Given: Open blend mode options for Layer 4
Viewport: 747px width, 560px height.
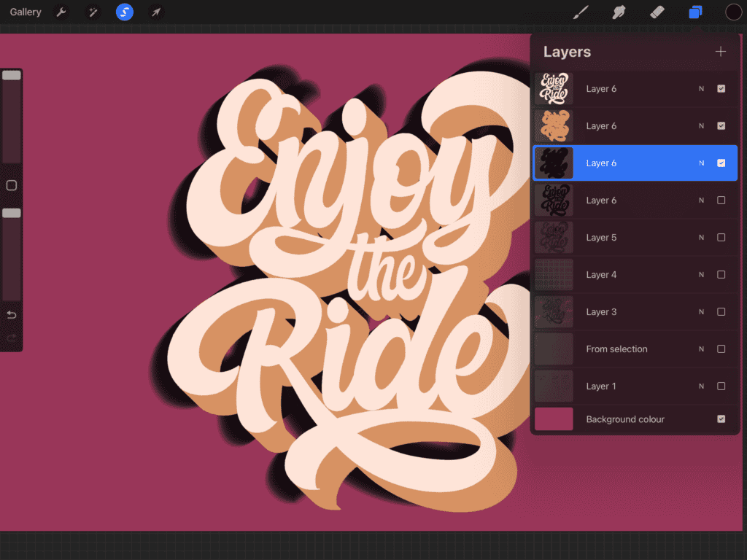Looking at the screenshot, I should pyautogui.click(x=701, y=274).
